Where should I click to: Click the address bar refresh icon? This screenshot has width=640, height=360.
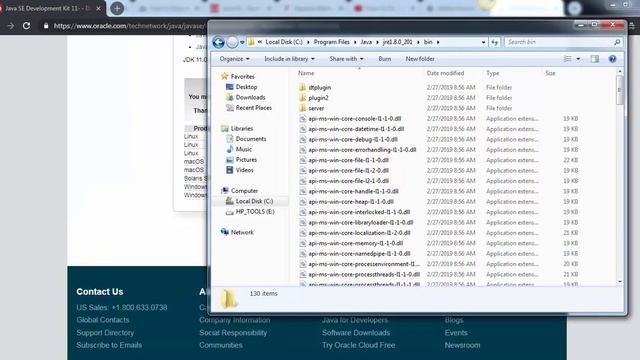[495, 42]
